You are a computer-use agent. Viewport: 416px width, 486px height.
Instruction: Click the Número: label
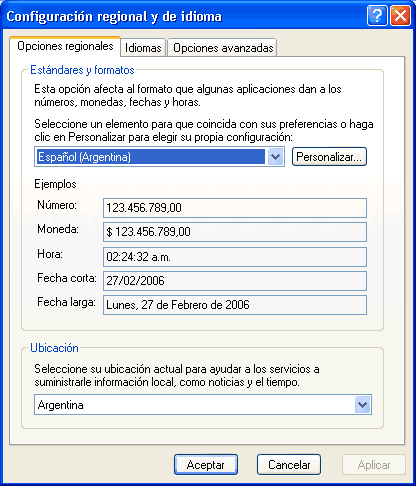(57, 205)
